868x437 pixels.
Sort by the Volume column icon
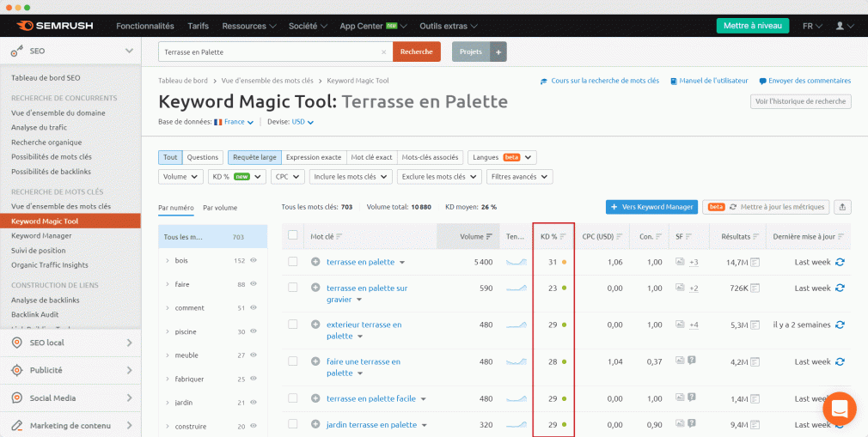click(489, 237)
